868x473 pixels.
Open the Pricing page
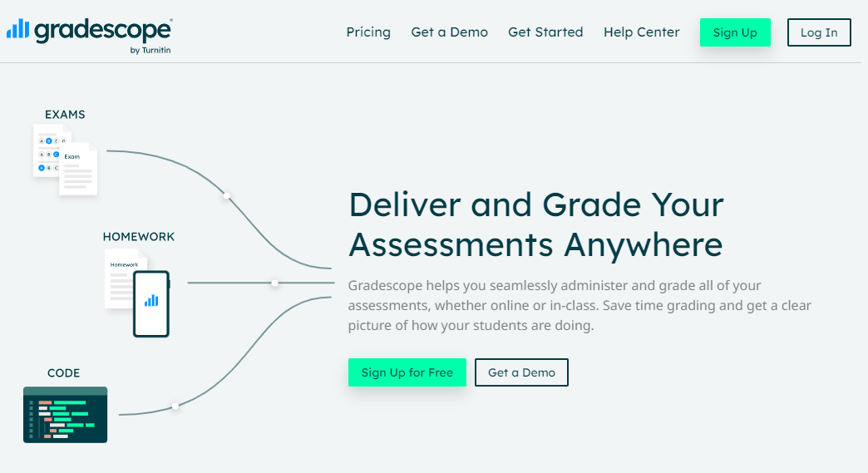tap(368, 32)
